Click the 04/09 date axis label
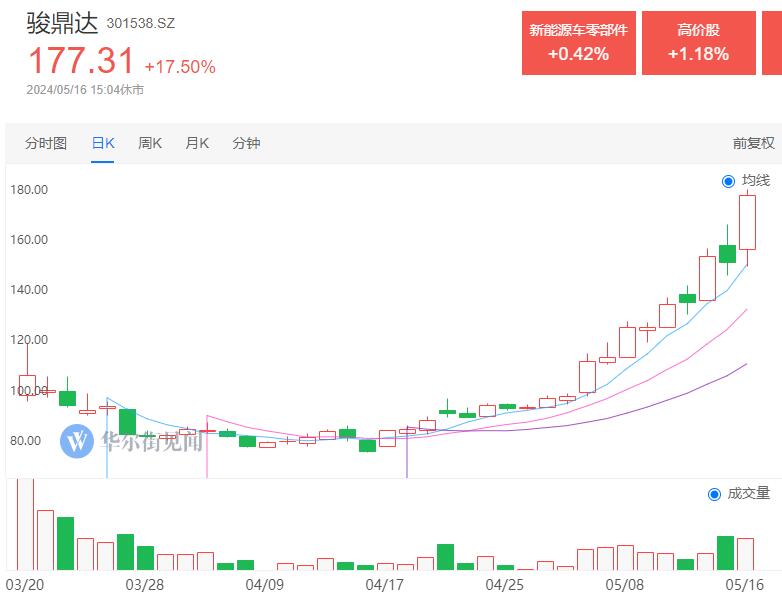Viewport: 782px width, 596px height. [x=265, y=585]
